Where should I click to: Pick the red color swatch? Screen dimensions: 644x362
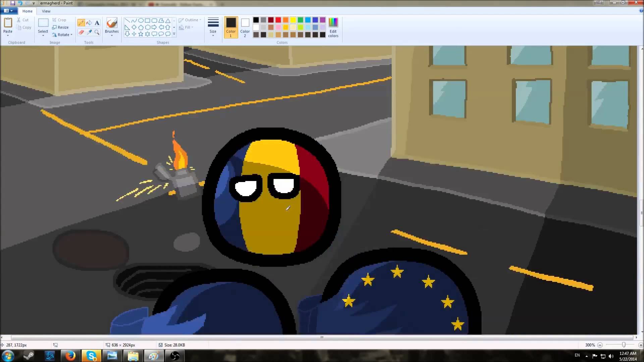point(278,20)
